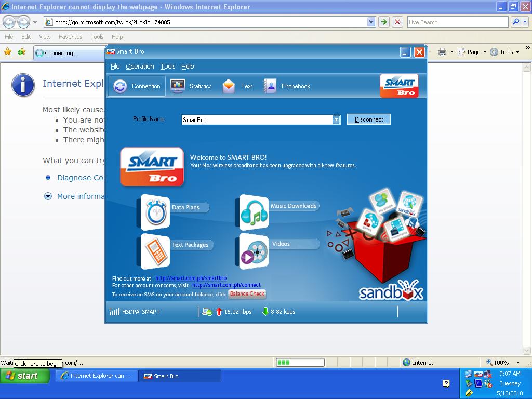Click the green download speed arrow
Viewport: 532px width, 399px height.
[x=265, y=312]
